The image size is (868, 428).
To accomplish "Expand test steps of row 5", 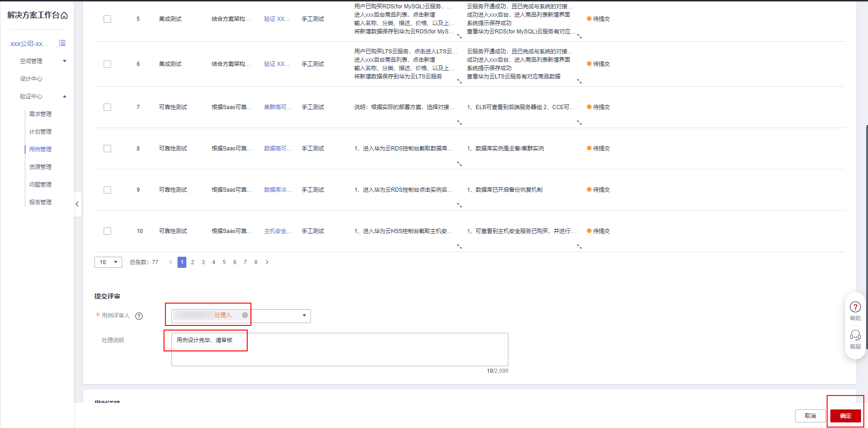I will (x=460, y=36).
